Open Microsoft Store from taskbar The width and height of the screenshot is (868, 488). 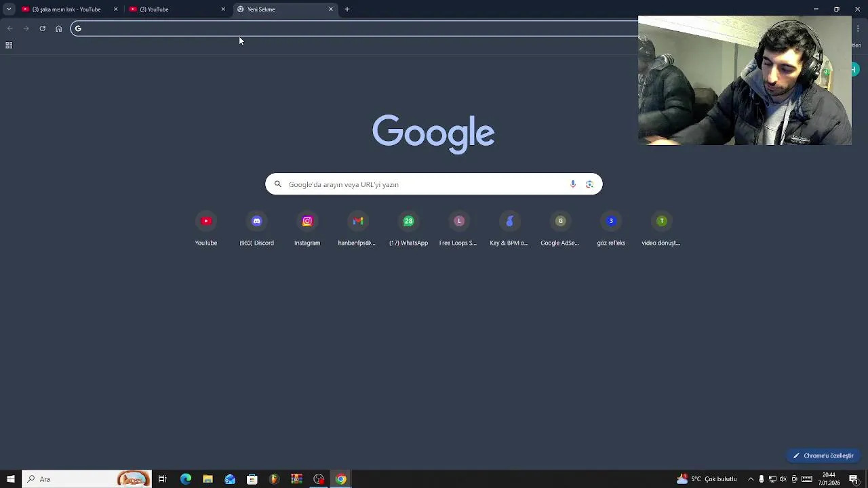(x=252, y=479)
